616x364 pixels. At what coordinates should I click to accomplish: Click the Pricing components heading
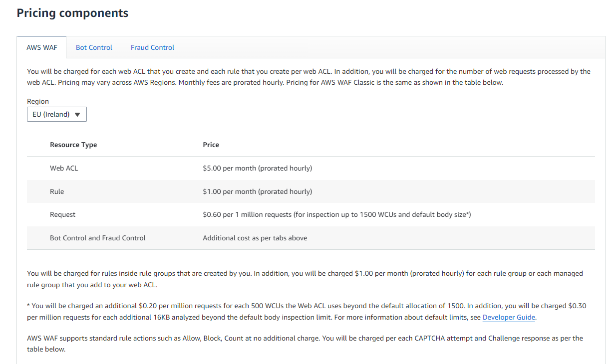point(72,13)
